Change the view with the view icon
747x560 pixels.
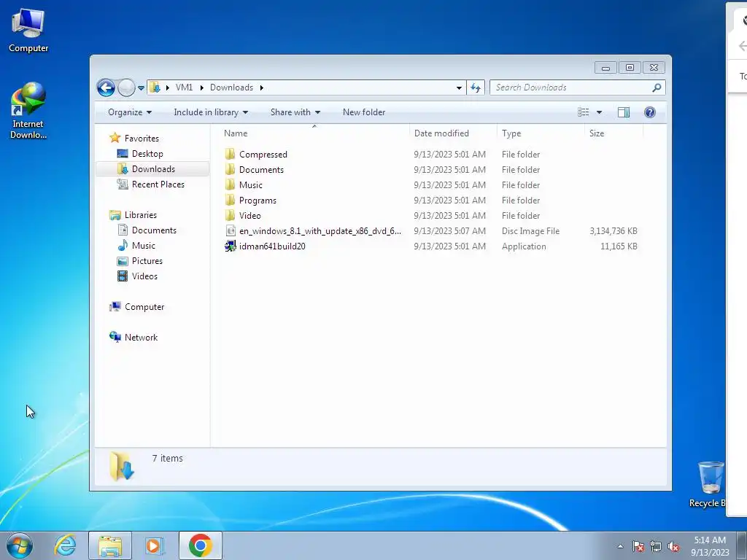pyautogui.click(x=583, y=112)
